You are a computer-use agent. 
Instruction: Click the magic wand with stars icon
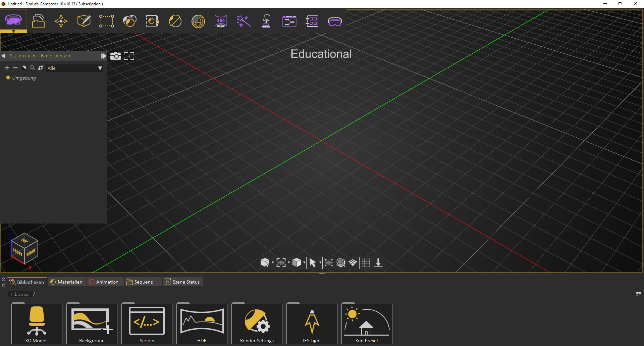(x=244, y=21)
